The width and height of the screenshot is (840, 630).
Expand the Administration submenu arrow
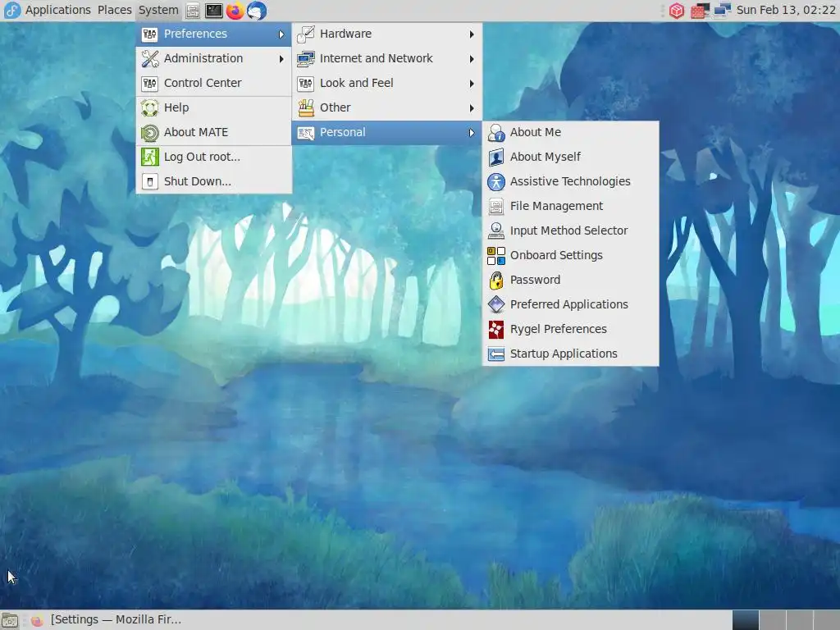281,59
